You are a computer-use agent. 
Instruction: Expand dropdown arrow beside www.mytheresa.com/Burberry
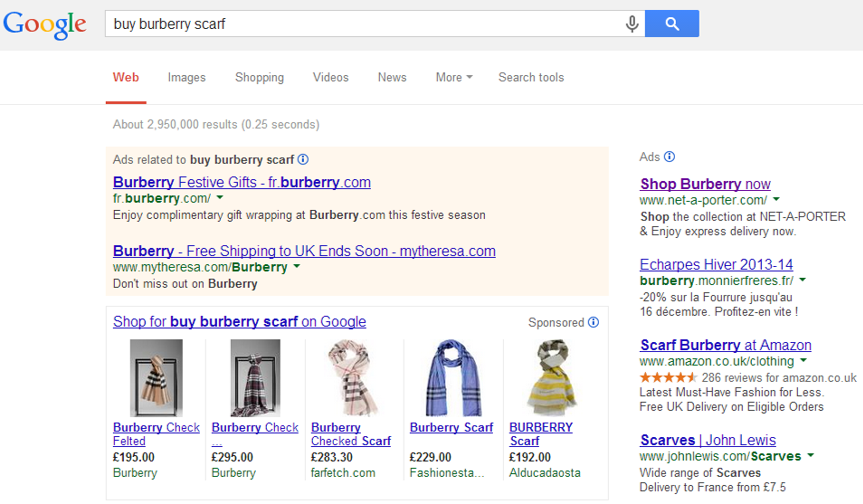pyautogui.click(x=297, y=266)
